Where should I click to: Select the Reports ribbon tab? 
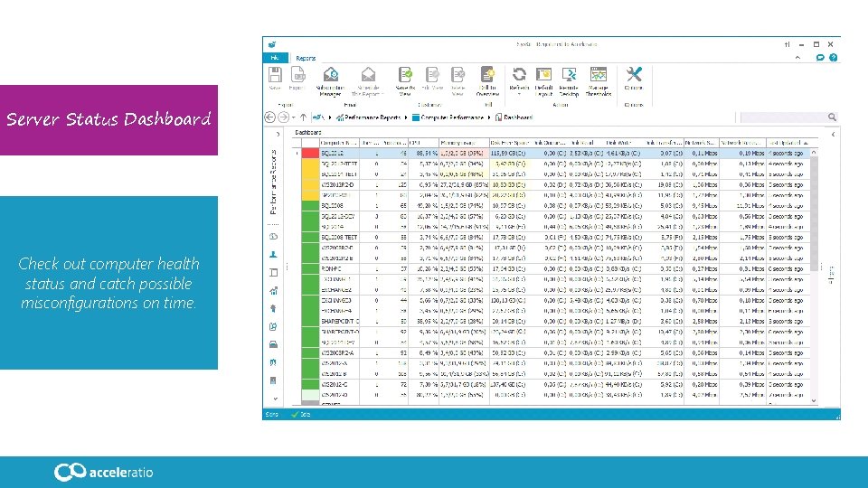coord(306,58)
